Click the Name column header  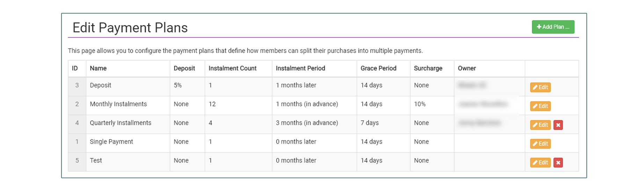[x=98, y=68]
